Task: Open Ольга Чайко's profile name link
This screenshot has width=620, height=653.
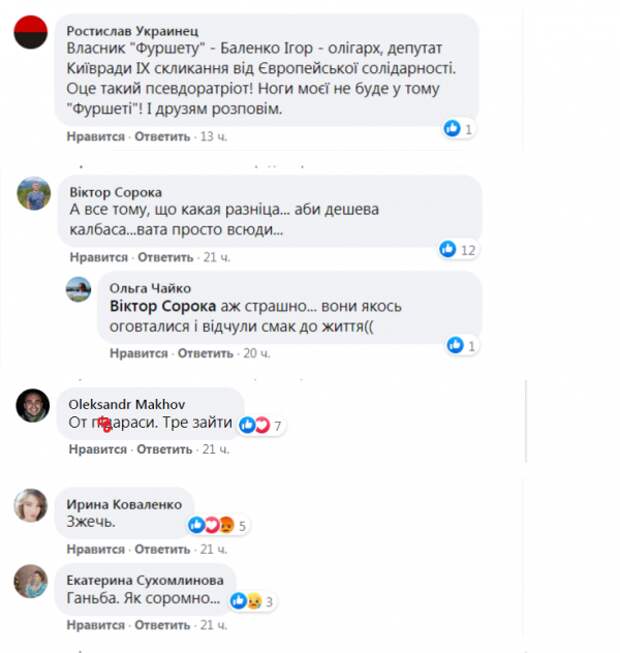Action: 150,288
